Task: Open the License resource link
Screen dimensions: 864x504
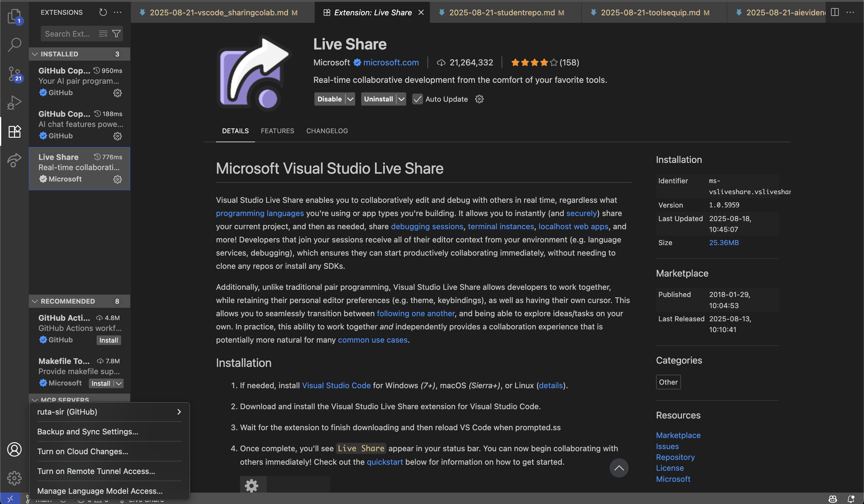Action: (670, 468)
